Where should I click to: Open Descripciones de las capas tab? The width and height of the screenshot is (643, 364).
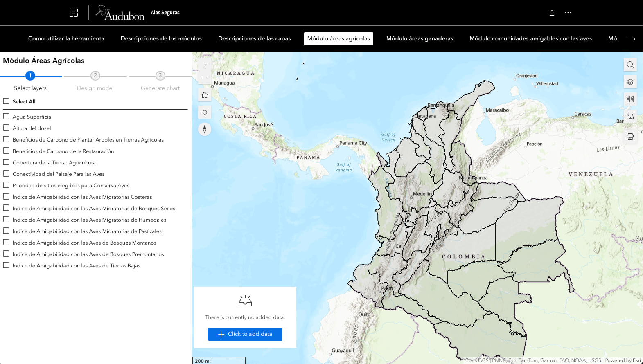point(255,38)
